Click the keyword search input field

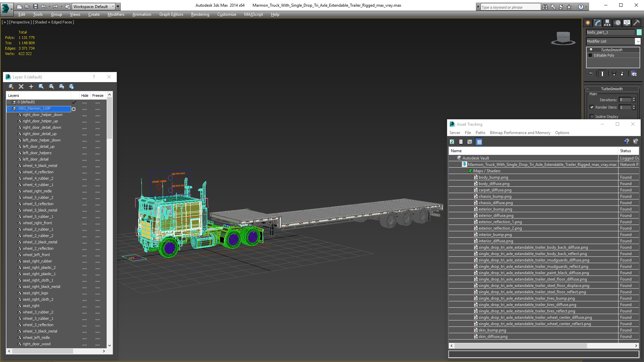pos(511,7)
